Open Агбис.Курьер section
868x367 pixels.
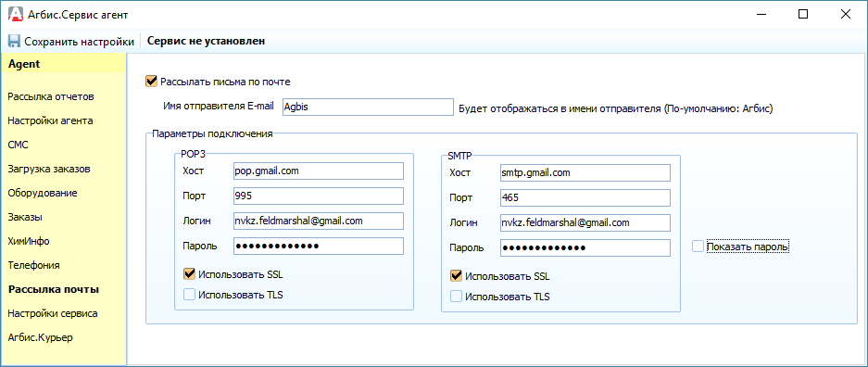pyautogui.click(x=41, y=337)
